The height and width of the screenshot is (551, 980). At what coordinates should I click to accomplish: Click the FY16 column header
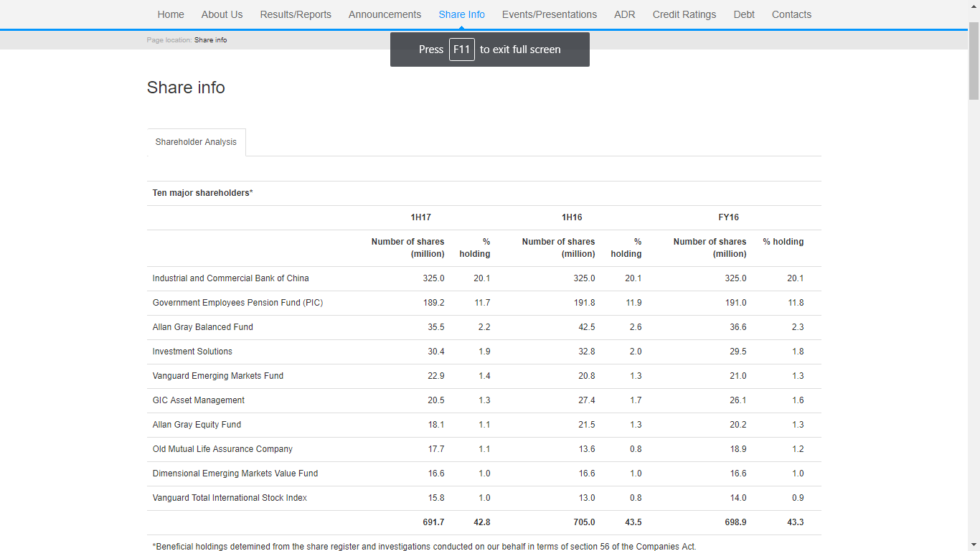[x=728, y=217]
